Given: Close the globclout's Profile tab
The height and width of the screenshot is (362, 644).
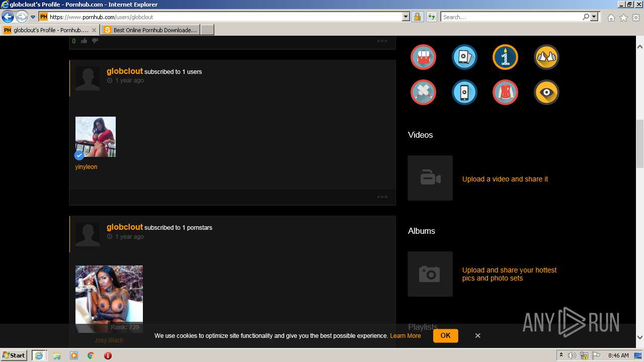Looking at the screenshot, I should (94, 30).
